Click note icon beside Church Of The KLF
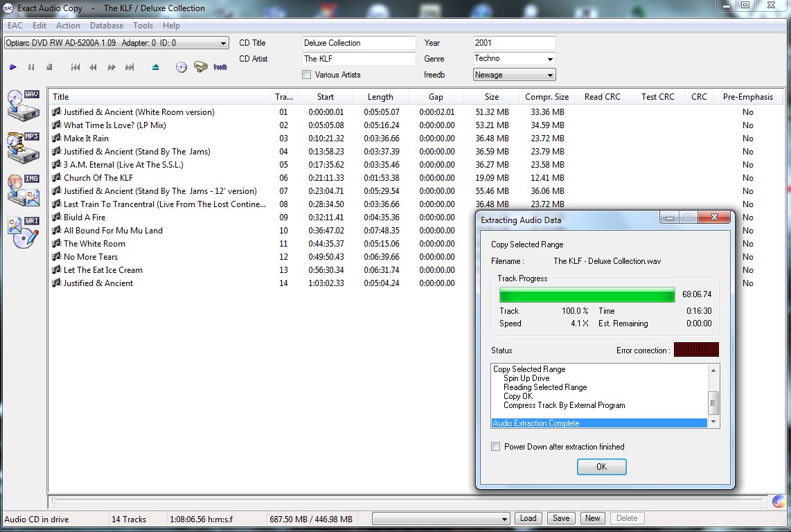791x532 pixels. [x=57, y=177]
